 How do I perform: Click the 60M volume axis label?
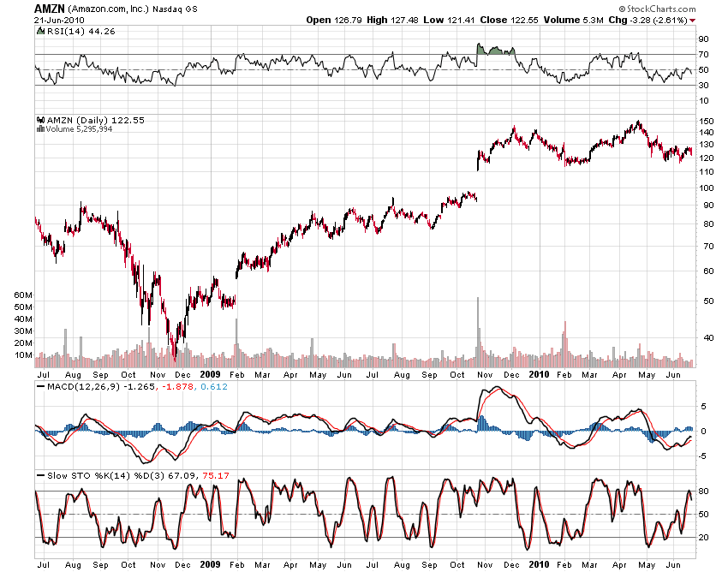click(x=23, y=295)
